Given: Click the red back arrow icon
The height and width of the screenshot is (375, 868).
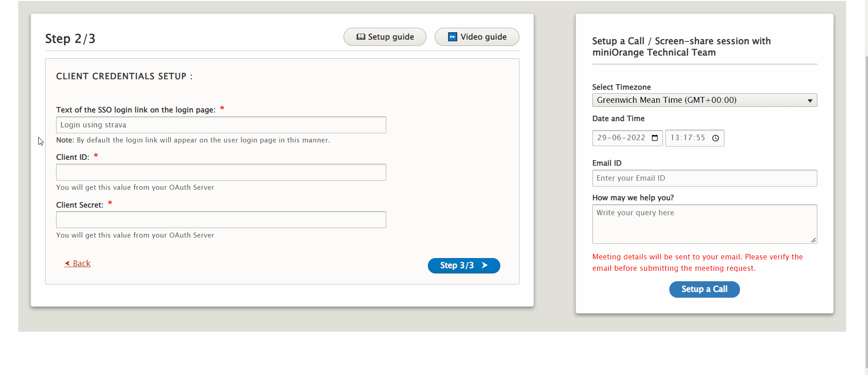Looking at the screenshot, I should pos(67,264).
